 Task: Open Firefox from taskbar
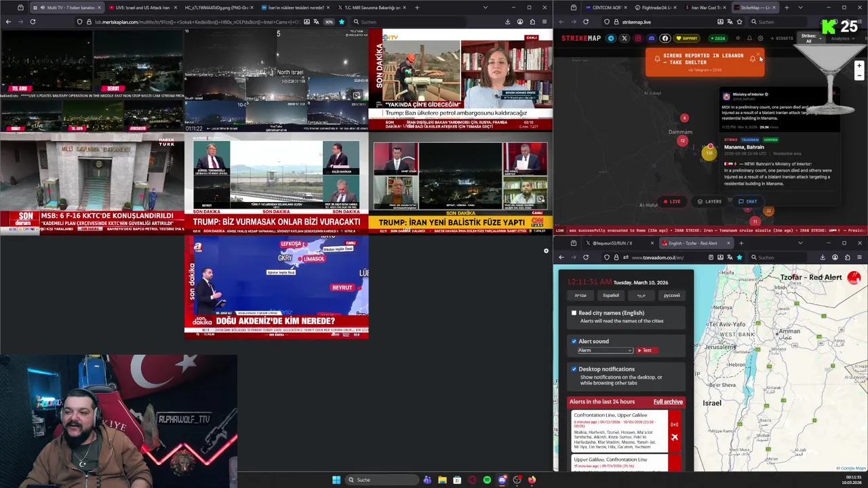pos(532,480)
